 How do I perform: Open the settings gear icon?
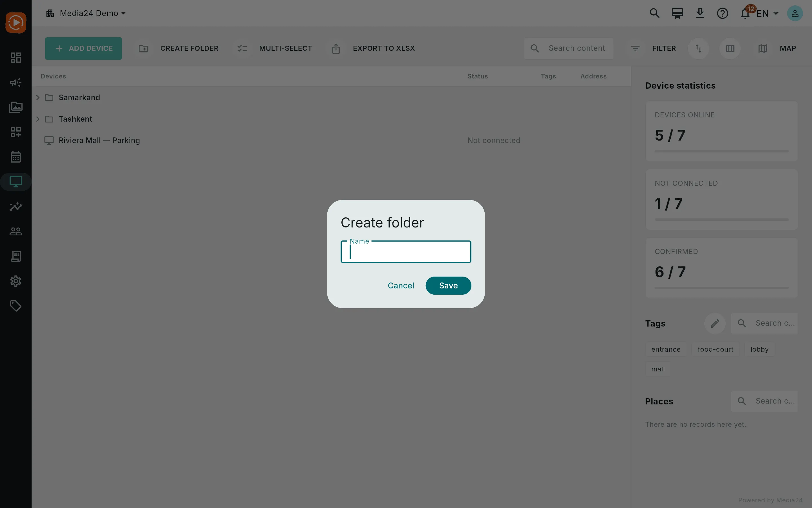click(16, 281)
